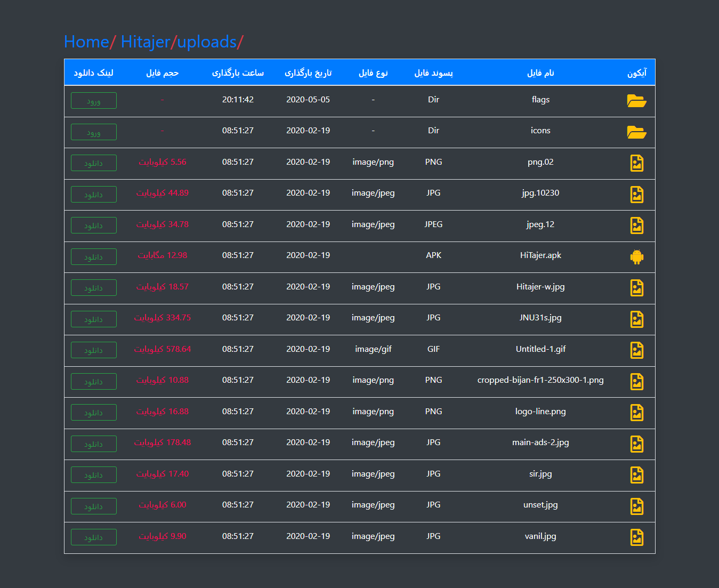Click the image file icon for png.02

coord(637,163)
